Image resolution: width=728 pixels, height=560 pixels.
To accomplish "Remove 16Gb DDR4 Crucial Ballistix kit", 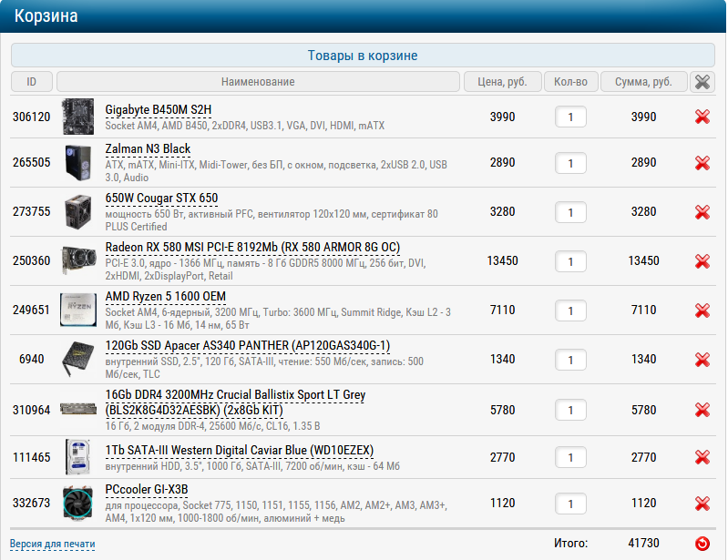I will (x=702, y=410).
